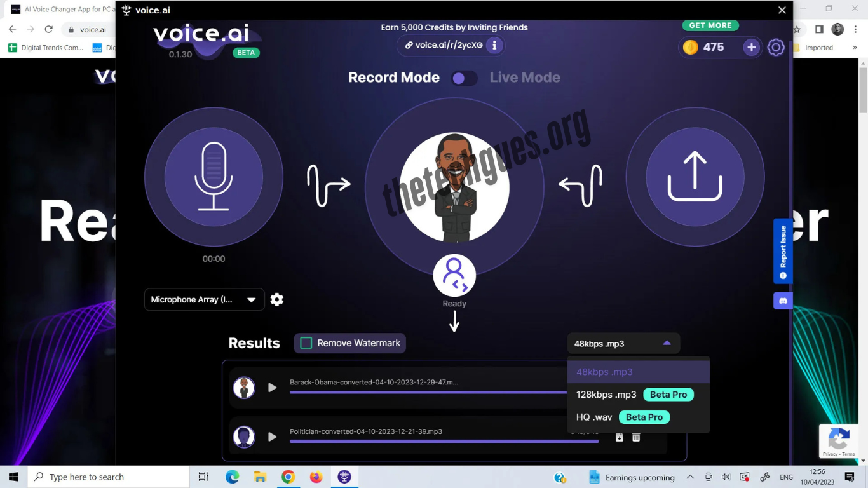Play the Barack-Obama converted recording
The width and height of the screenshot is (868, 488).
tap(272, 388)
